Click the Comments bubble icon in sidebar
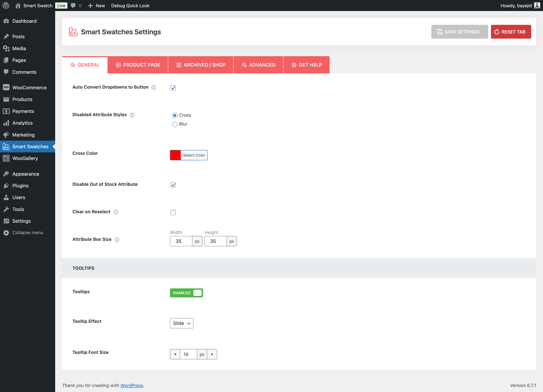Viewport: 543px width, 392px height. tap(6, 72)
